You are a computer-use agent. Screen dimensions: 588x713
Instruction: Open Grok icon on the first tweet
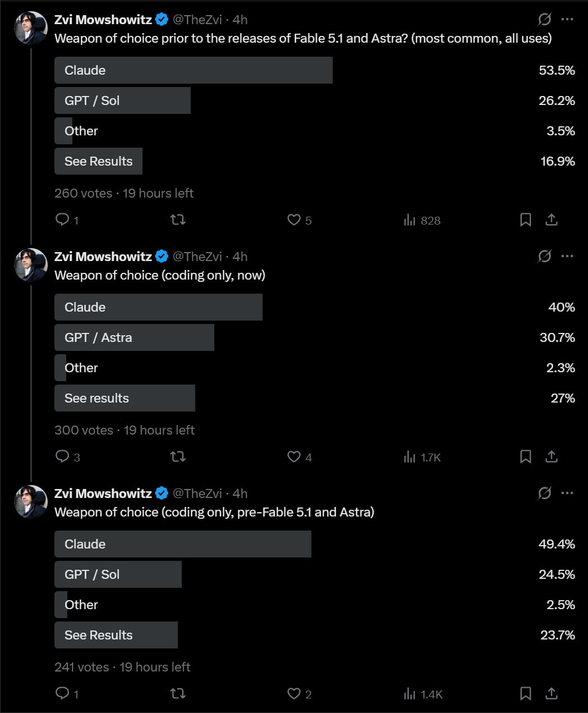pyautogui.click(x=544, y=20)
